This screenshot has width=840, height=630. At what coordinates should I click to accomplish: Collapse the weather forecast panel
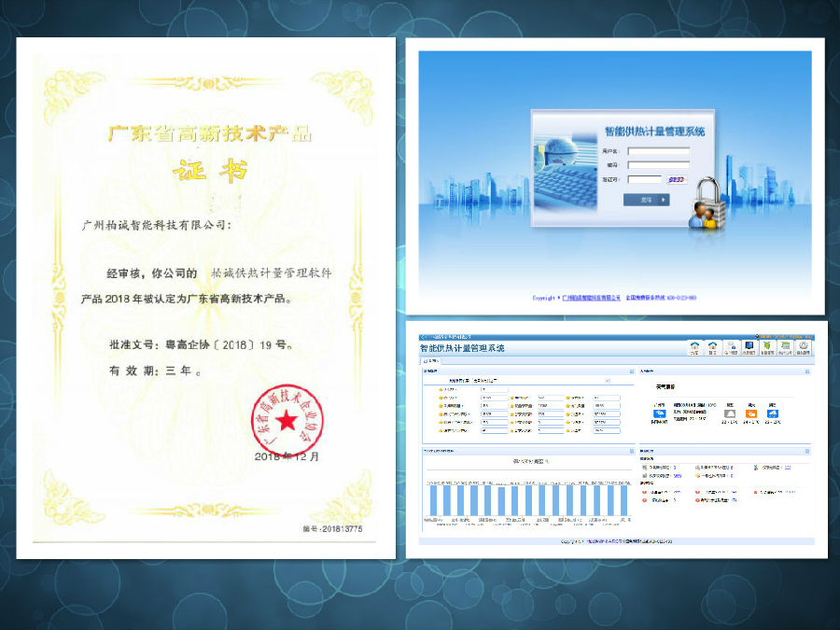coord(808,371)
